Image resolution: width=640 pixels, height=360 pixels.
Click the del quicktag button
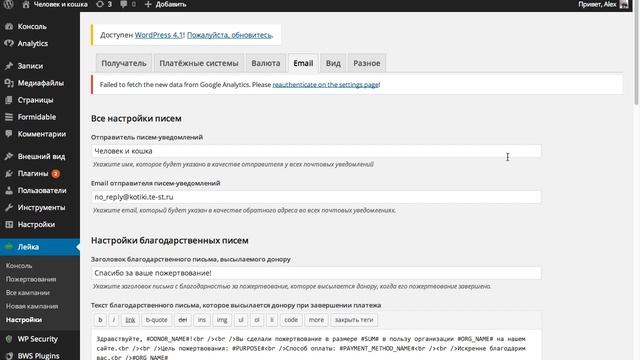[182, 320]
